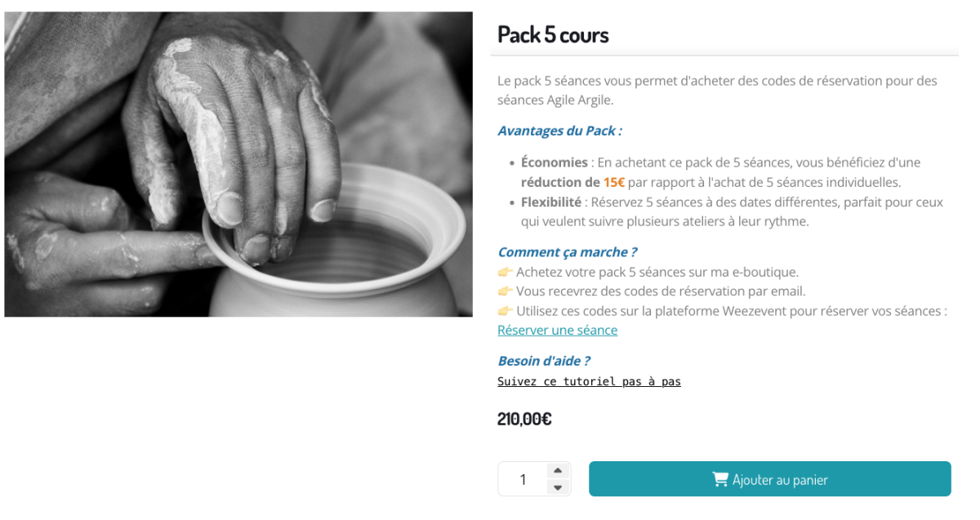Open the pottery hands product photo

[x=238, y=164]
